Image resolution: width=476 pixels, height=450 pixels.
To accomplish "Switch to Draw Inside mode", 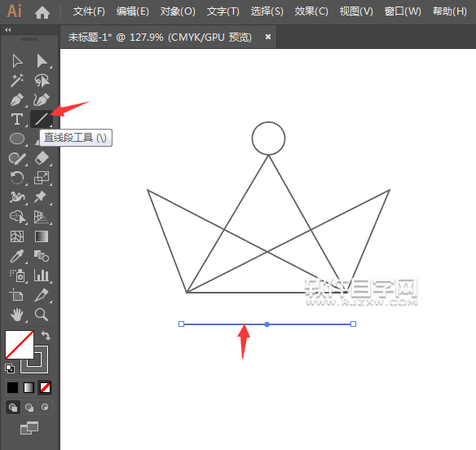I will click(x=45, y=407).
